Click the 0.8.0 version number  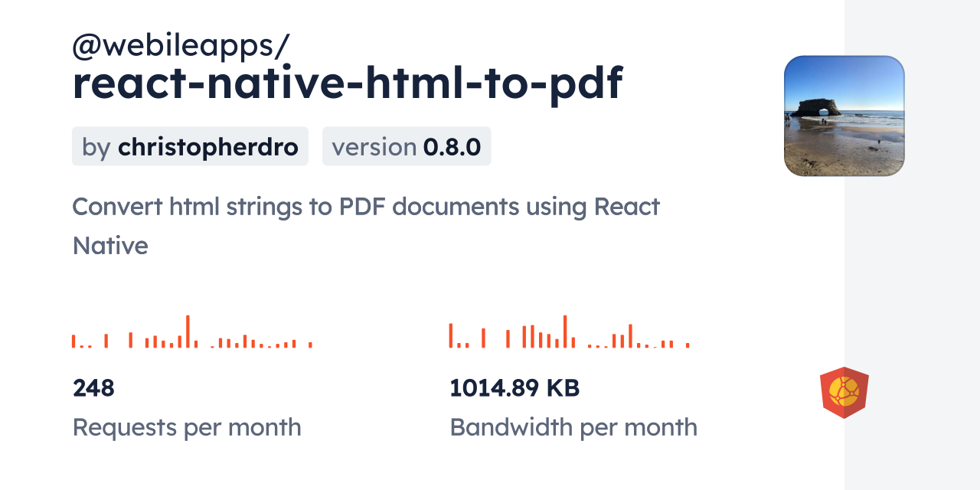pyautogui.click(x=452, y=146)
